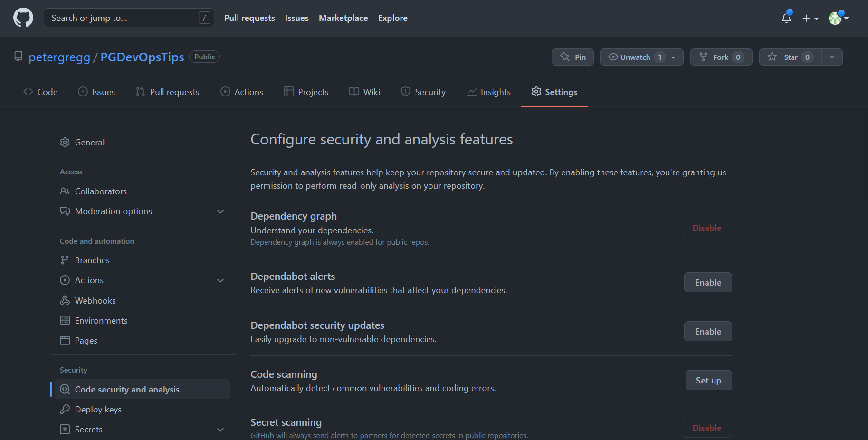Click the Issues tab circle icon
The height and width of the screenshot is (440, 868).
tap(83, 92)
